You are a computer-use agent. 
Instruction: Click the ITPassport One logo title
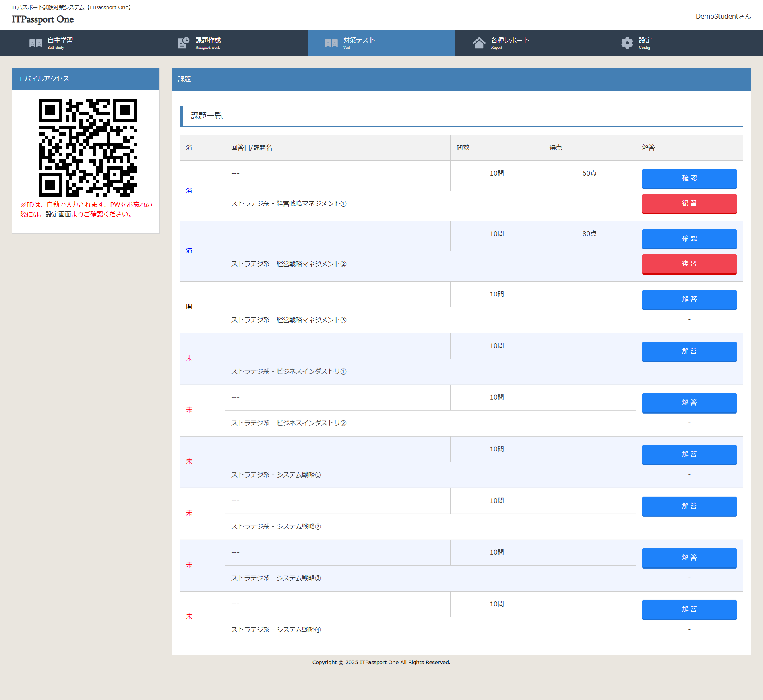43,19
